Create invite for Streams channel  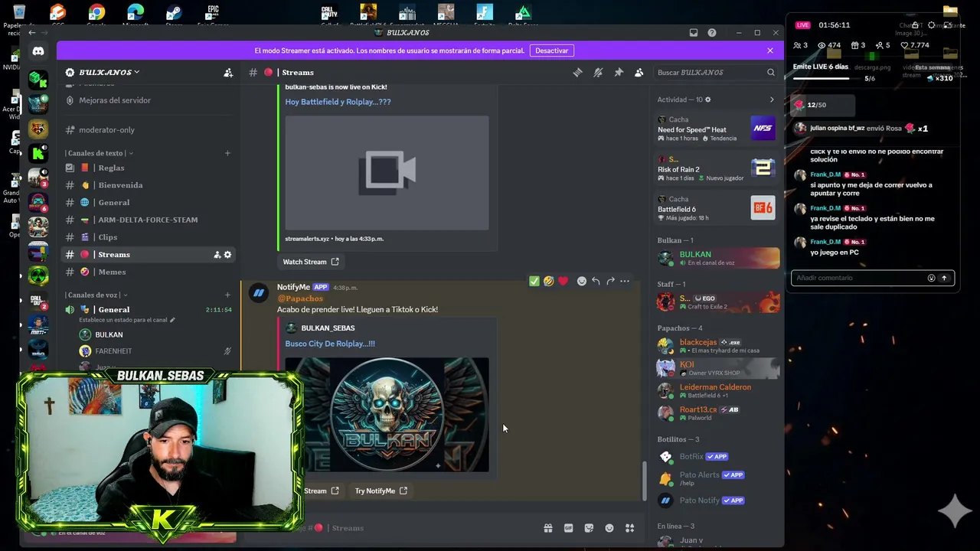click(x=217, y=255)
